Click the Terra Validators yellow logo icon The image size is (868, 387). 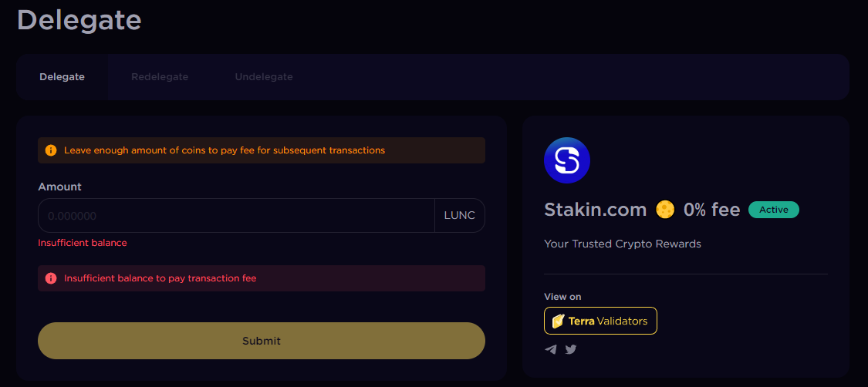[x=558, y=321]
